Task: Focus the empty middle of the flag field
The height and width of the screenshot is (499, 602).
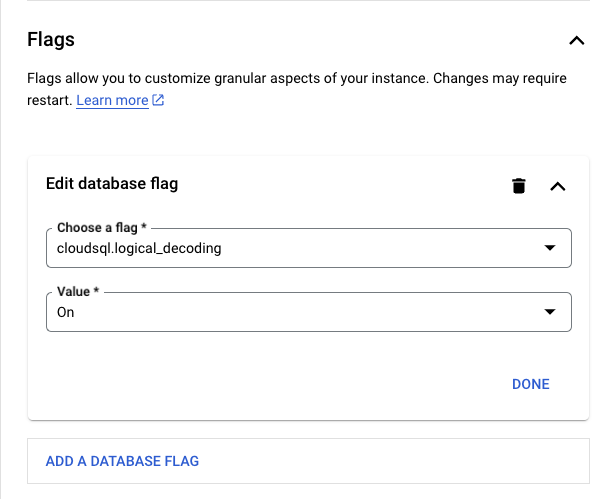Action: click(380, 248)
